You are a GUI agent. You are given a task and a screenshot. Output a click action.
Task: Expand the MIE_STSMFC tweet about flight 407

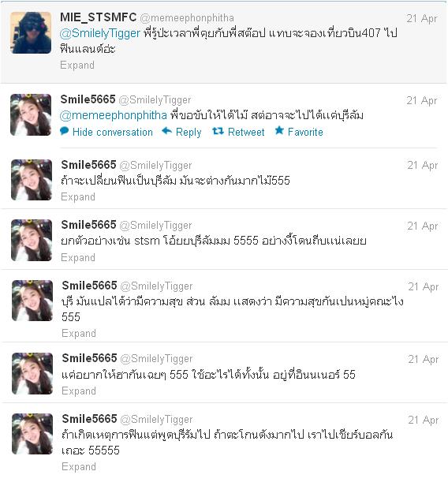pos(77,65)
